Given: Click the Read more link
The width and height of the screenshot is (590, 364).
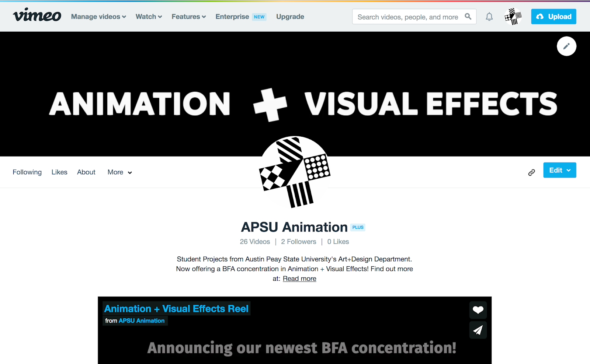Looking at the screenshot, I should [299, 279].
